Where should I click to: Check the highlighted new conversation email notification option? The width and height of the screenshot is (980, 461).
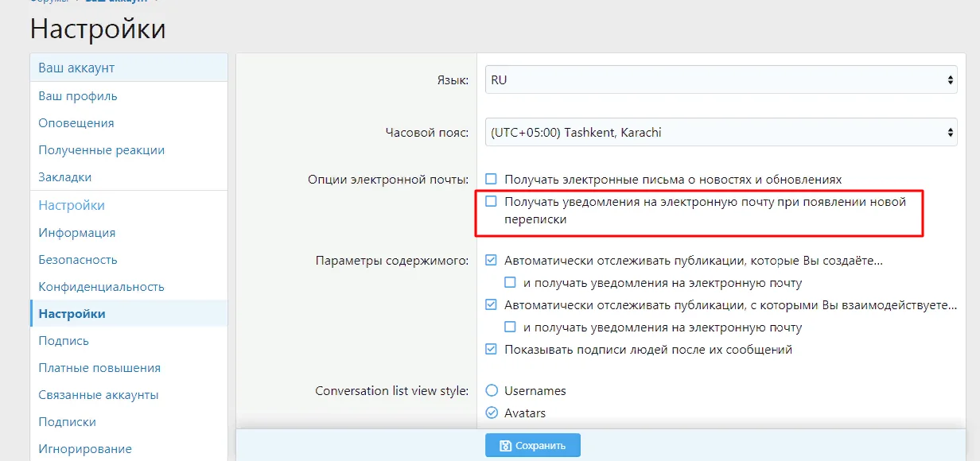491,202
